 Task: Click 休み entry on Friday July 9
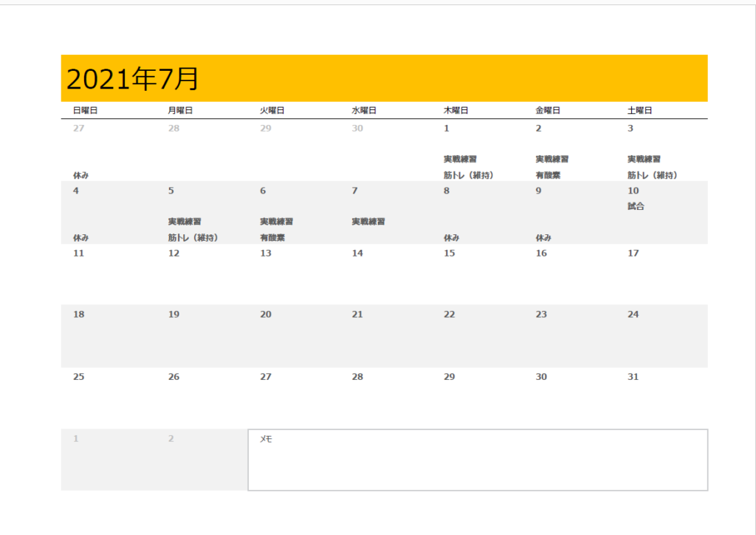(x=543, y=238)
